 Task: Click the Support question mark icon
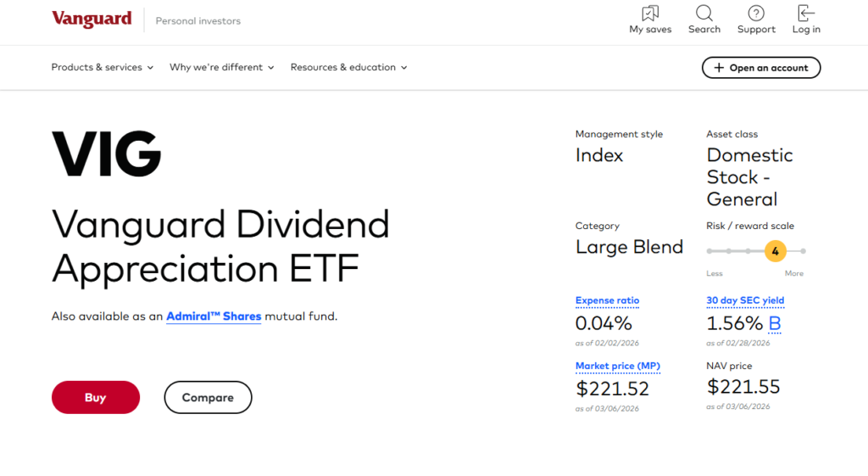[x=756, y=14]
